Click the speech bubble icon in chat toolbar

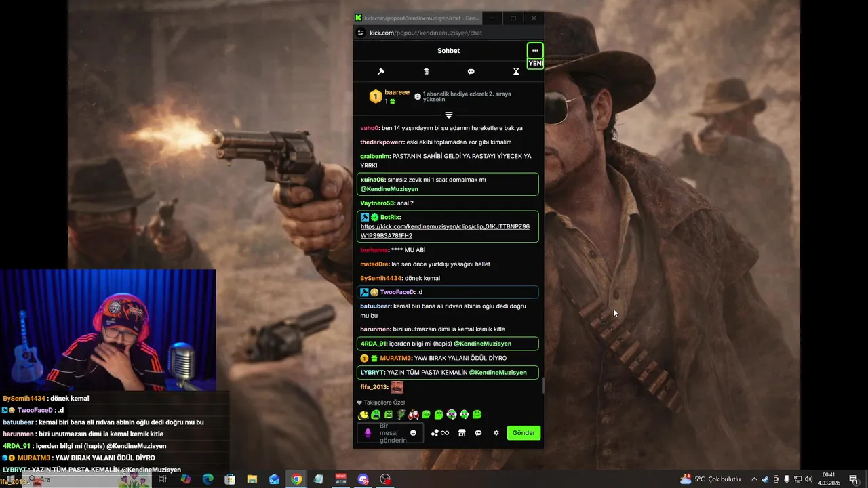471,71
